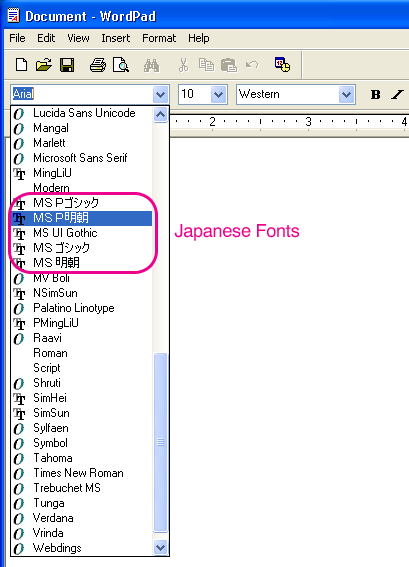Select SimSun font from list
Viewport: 409px width, 567px height.
[x=82, y=413]
